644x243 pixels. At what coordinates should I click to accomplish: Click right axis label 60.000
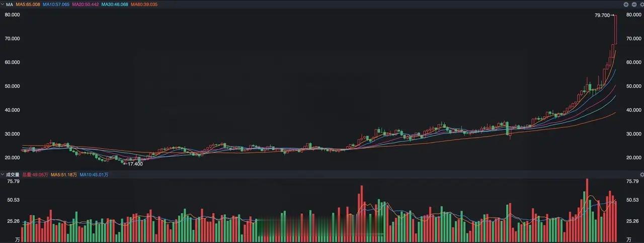pyautogui.click(x=633, y=62)
